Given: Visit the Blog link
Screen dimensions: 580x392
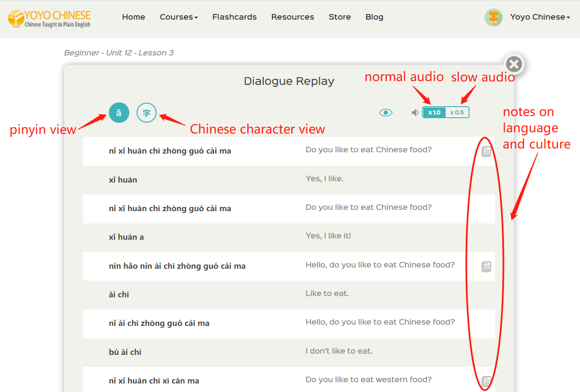Looking at the screenshot, I should coord(374,17).
